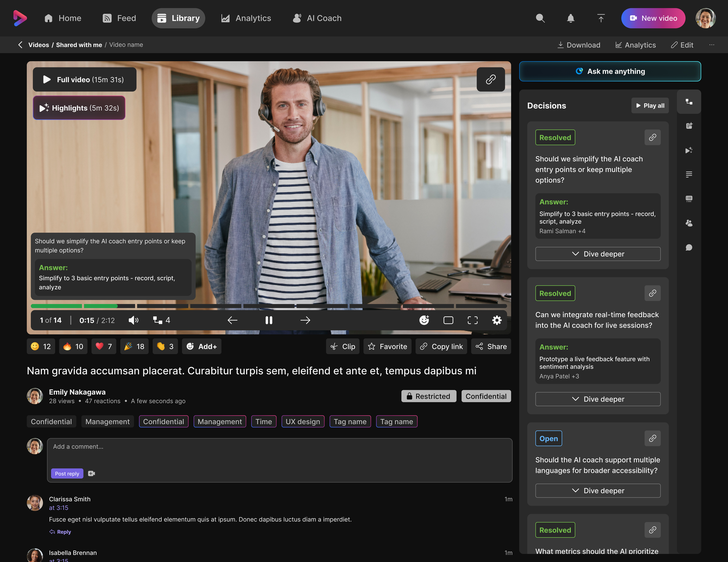This screenshot has width=728, height=562.
Task: Select Decisions panel icon in sidebar
Action: [x=689, y=102]
